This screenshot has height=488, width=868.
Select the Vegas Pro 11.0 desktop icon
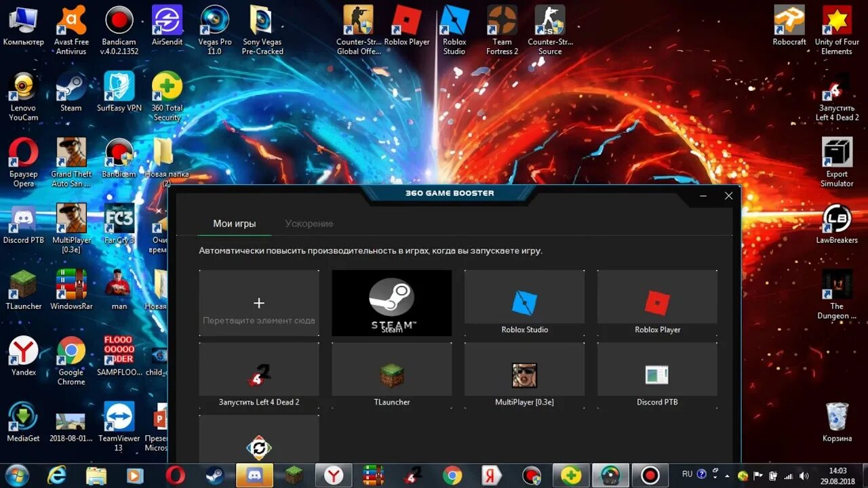(214, 30)
